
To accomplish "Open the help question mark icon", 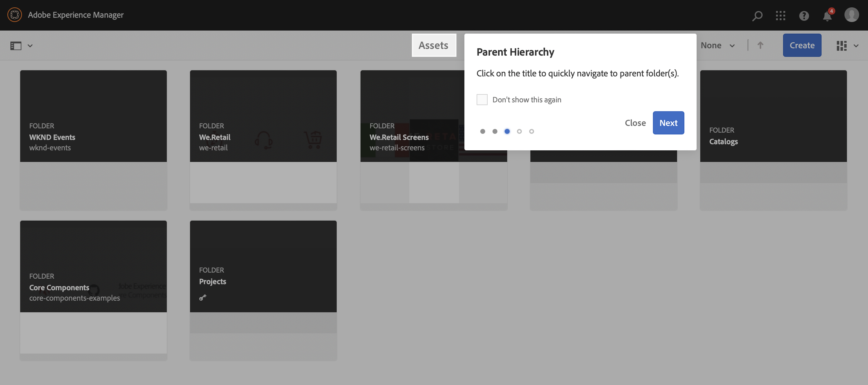I will pyautogui.click(x=804, y=16).
